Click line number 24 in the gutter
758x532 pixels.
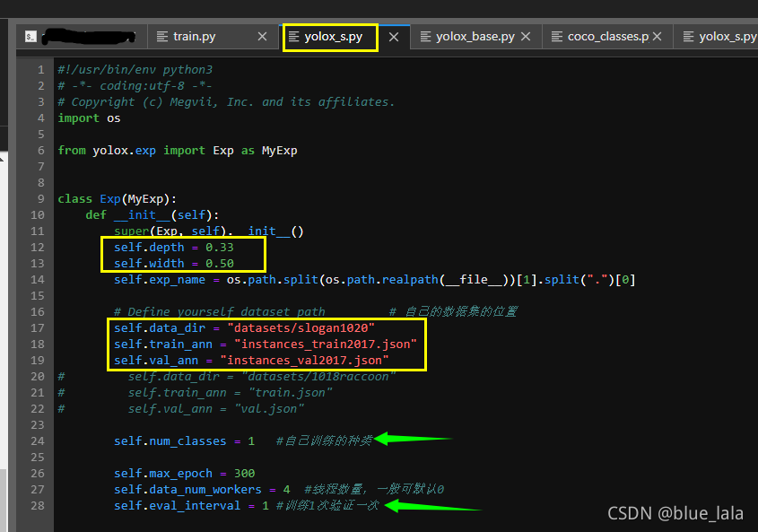click(37, 441)
